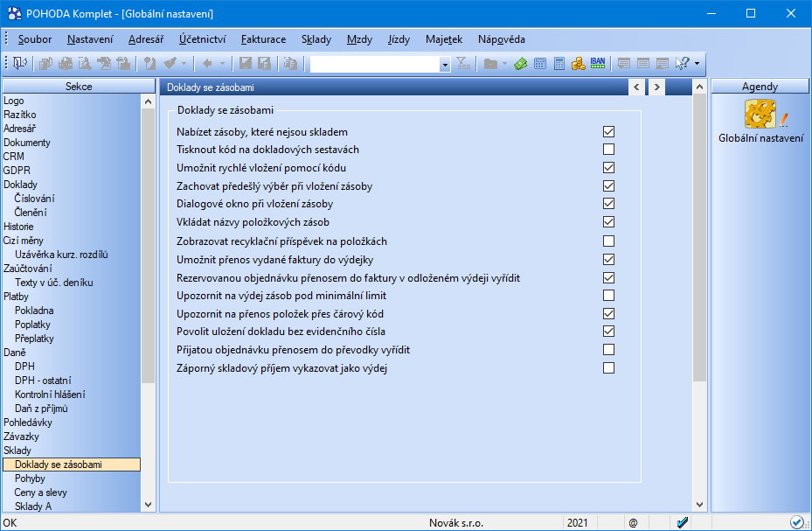Enable 'Tisknout kód na dokladových sestavách' checkbox
812x531 pixels.
[x=609, y=150]
